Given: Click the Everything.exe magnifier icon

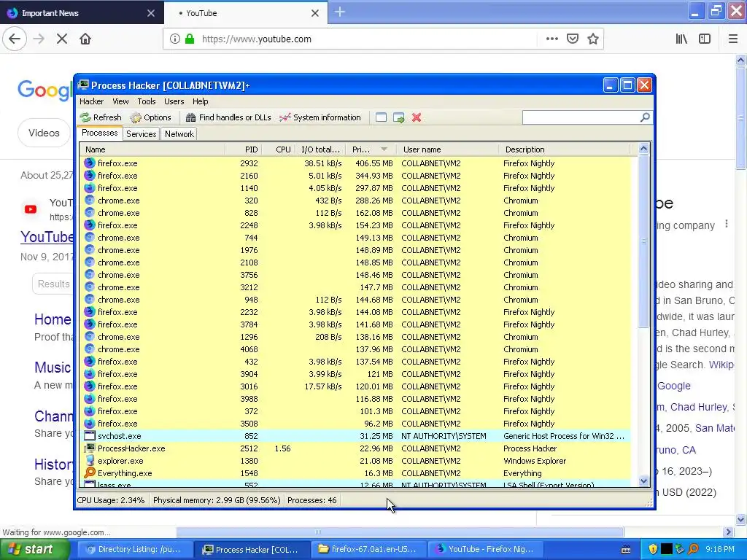Looking at the screenshot, I should (x=90, y=472).
